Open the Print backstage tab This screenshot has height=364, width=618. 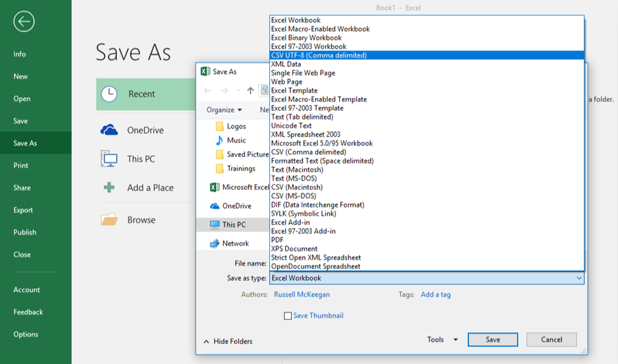click(35, 165)
